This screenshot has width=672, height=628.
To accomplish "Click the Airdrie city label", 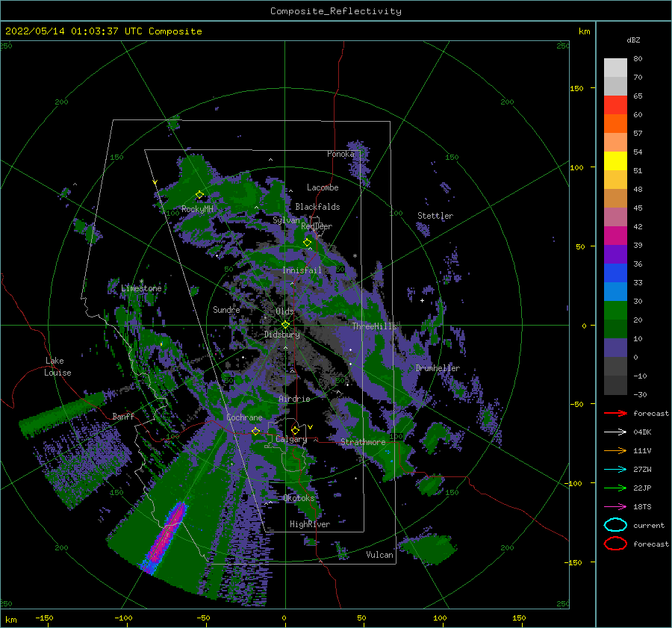I will point(294,399).
